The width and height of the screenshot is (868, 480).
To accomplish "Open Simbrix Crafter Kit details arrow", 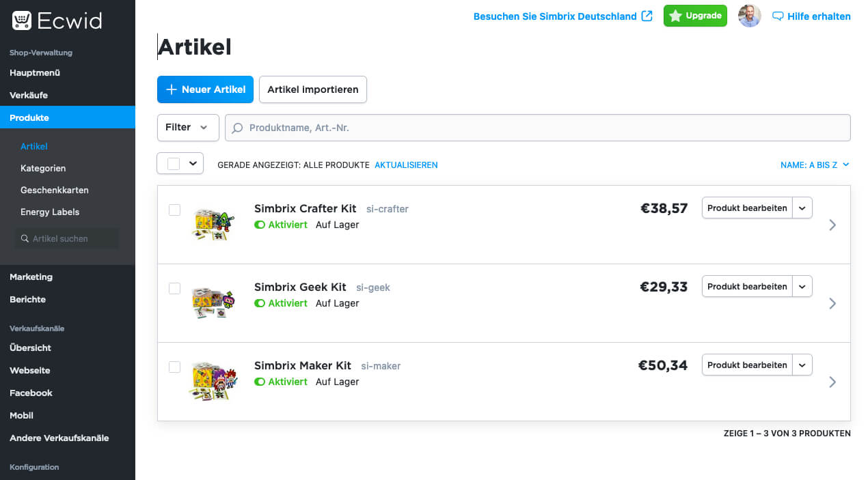I will coord(832,225).
